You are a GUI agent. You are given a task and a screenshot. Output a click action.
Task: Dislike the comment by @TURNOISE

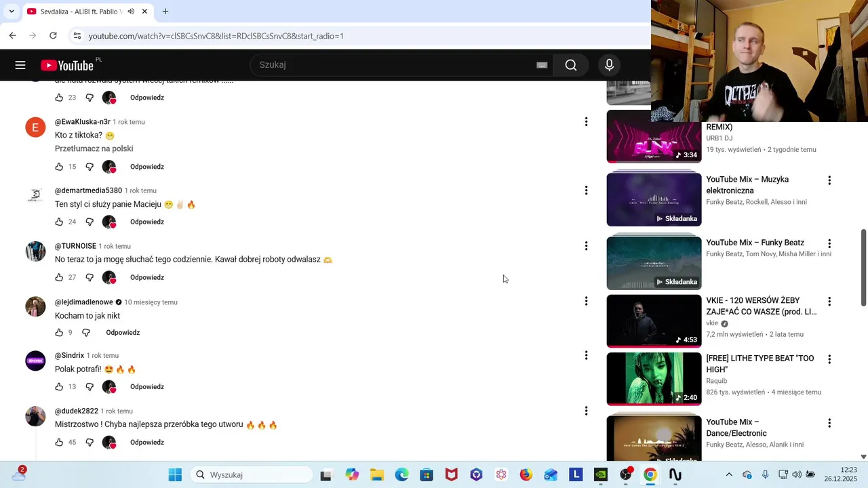90,277
